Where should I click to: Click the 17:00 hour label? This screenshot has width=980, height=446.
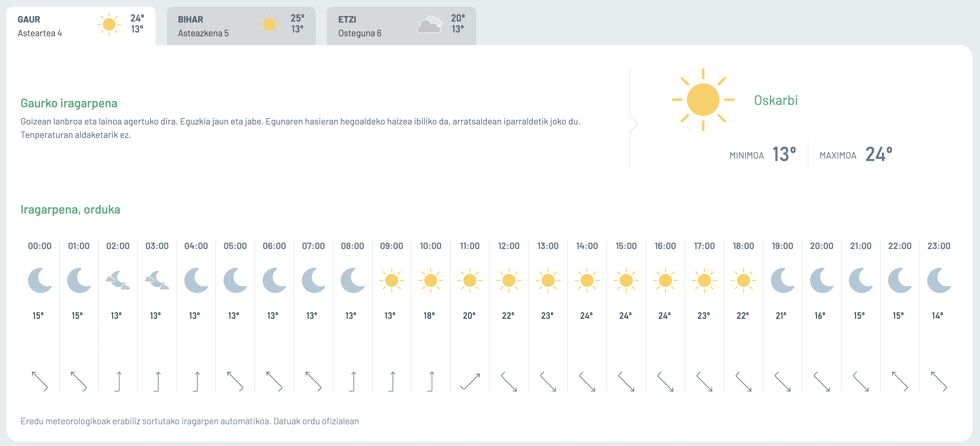(x=704, y=246)
